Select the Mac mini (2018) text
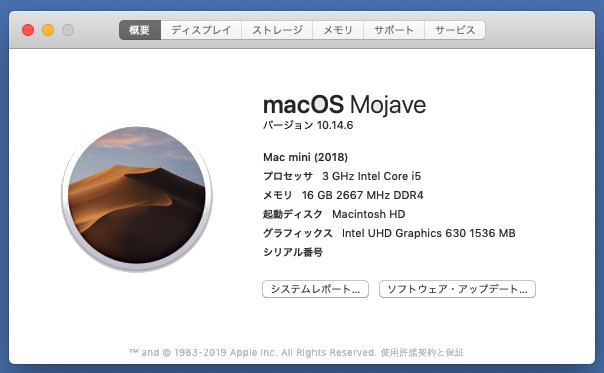604x373 pixels. click(305, 157)
